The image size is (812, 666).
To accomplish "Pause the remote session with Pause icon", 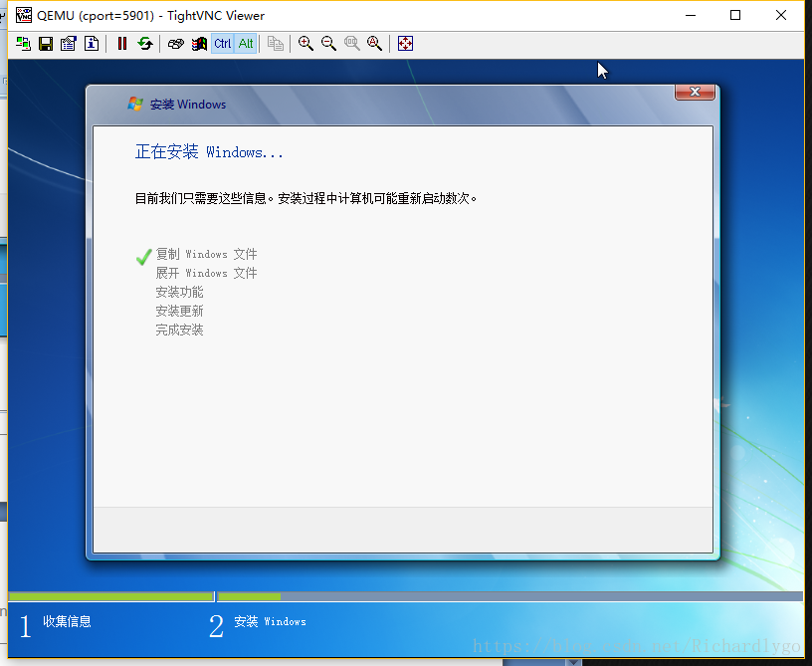I will [122, 44].
